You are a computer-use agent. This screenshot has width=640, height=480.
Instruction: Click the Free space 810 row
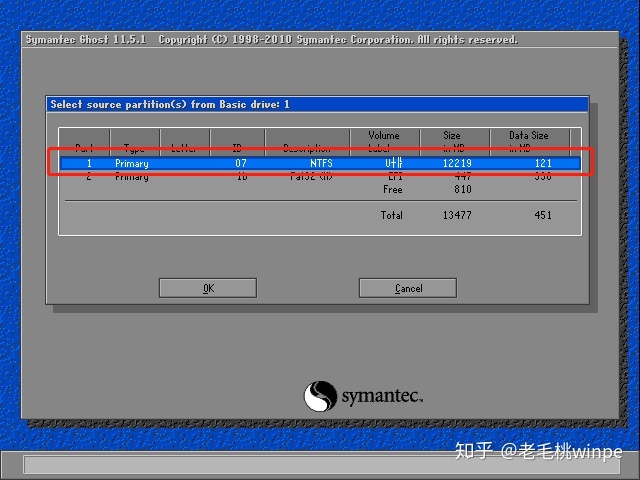(320, 189)
